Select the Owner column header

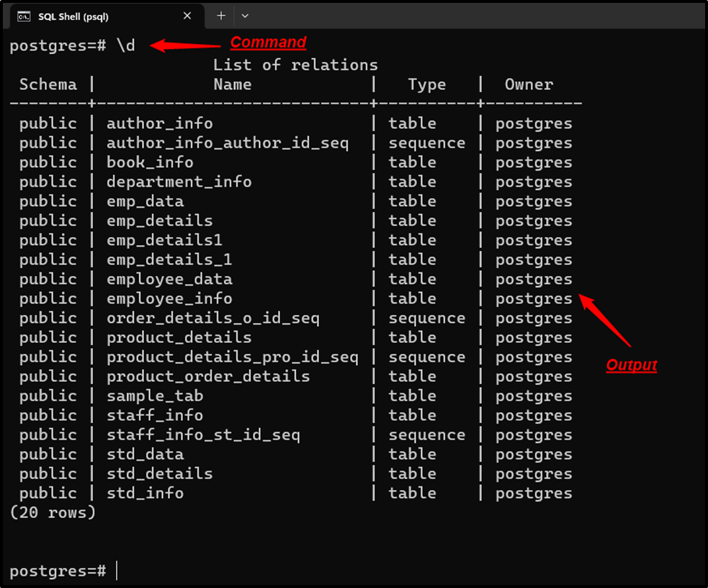(x=529, y=84)
